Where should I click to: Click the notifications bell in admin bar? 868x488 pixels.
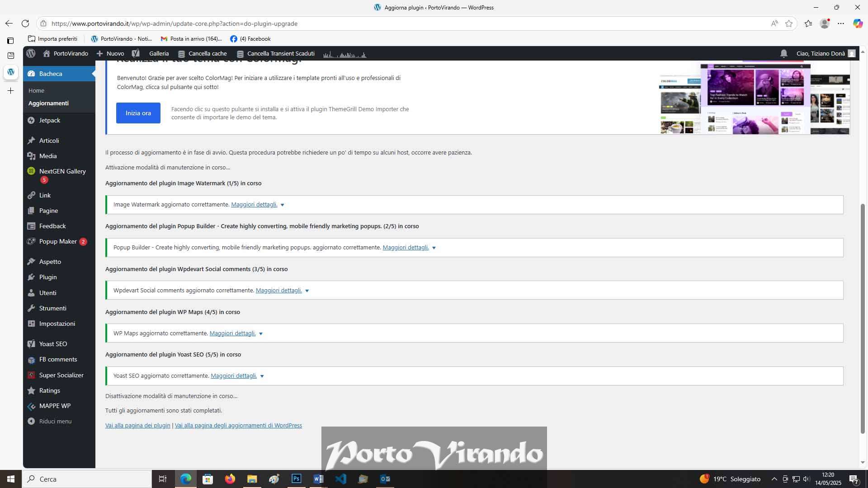pos(784,53)
